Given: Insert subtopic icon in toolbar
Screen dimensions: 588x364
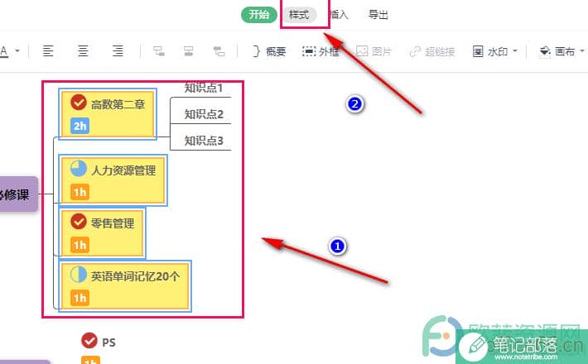Looking at the screenshot, I should coord(159,51).
